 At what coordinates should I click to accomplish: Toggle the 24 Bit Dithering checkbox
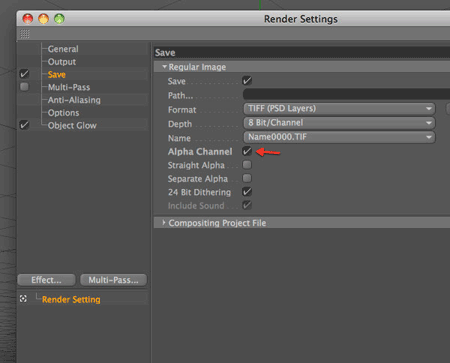click(247, 192)
